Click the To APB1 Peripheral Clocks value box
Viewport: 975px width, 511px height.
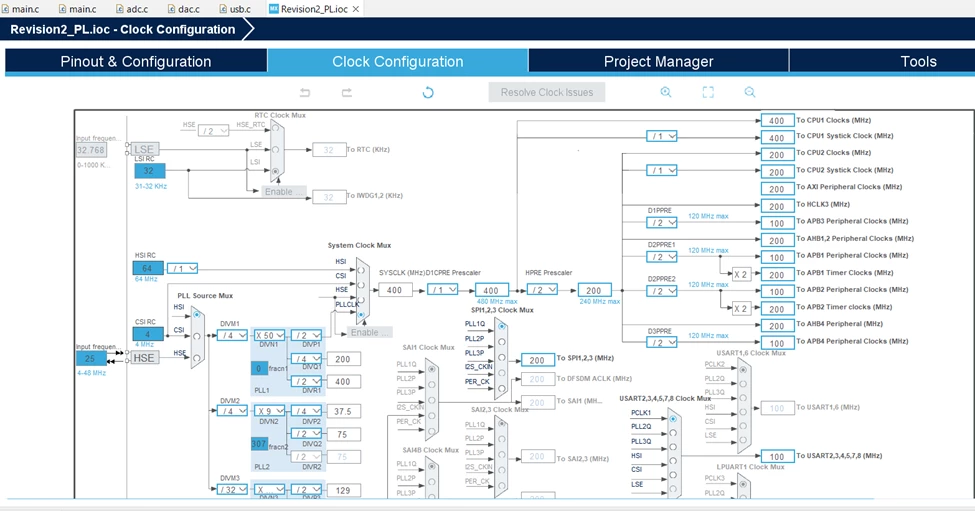(777, 257)
